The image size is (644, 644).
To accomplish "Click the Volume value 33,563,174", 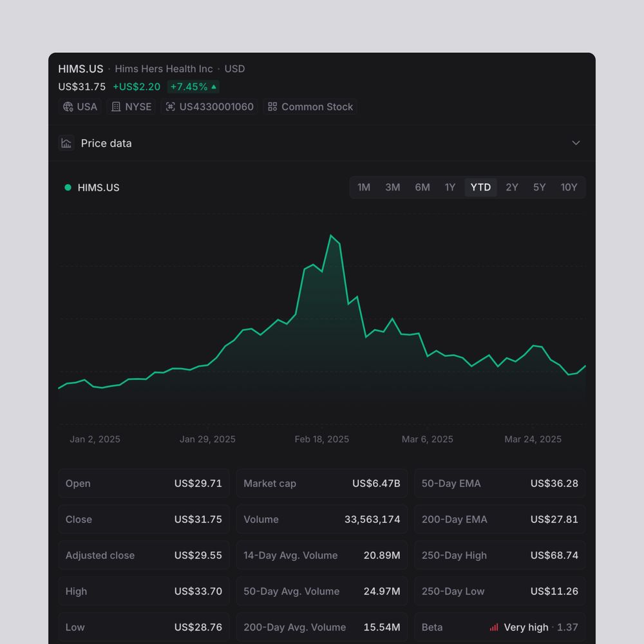I will (372, 520).
